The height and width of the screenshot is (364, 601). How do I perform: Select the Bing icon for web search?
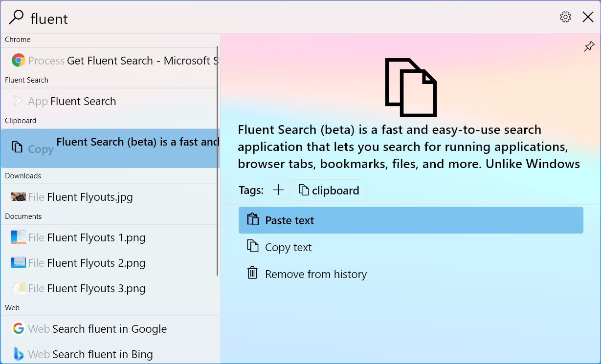[18, 354]
